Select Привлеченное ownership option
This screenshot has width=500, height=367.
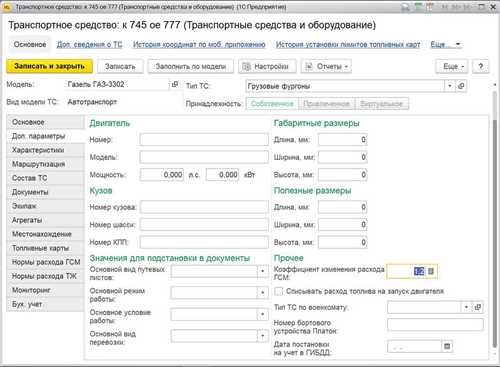[327, 104]
